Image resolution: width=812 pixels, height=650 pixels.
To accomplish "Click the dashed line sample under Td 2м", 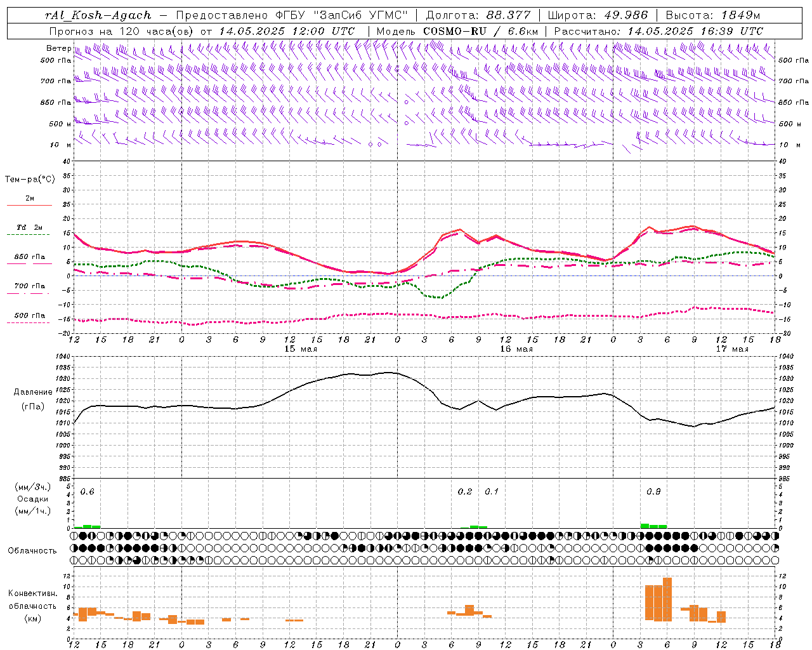I will click(29, 235).
